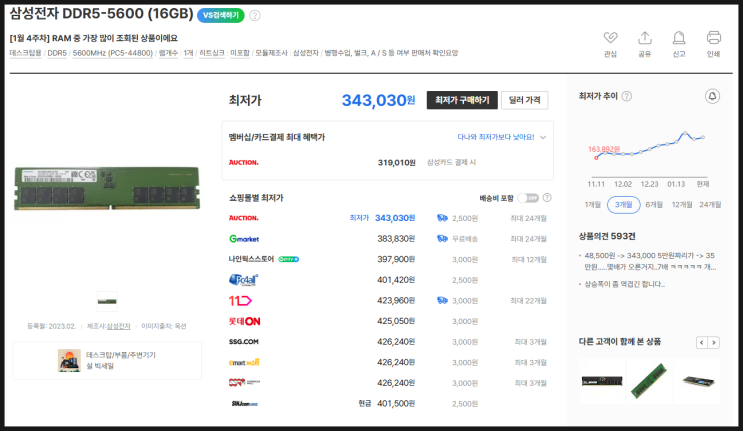The height and width of the screenshot is (431, 743).
Task: Open 삼성전자 manufacturer link below image
Action: coord(118,326)
